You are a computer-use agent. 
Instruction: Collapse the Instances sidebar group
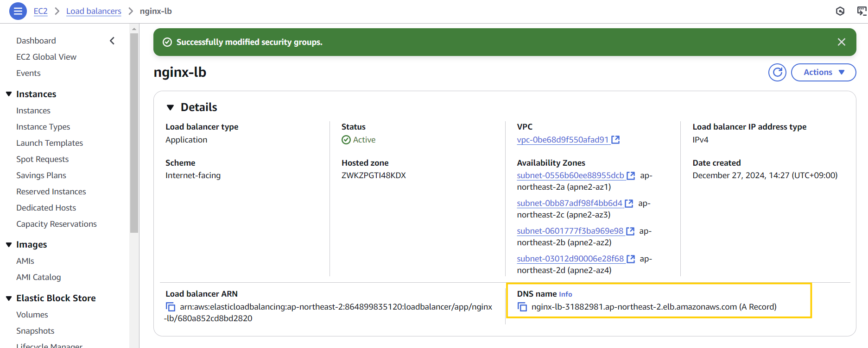pos(9,94)
